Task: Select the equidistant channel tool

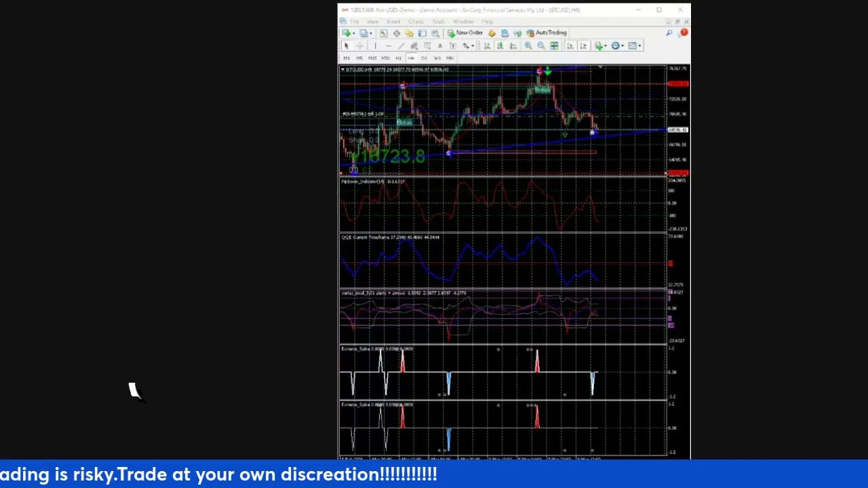Action: pyautogui.click(x=414, y=46)
